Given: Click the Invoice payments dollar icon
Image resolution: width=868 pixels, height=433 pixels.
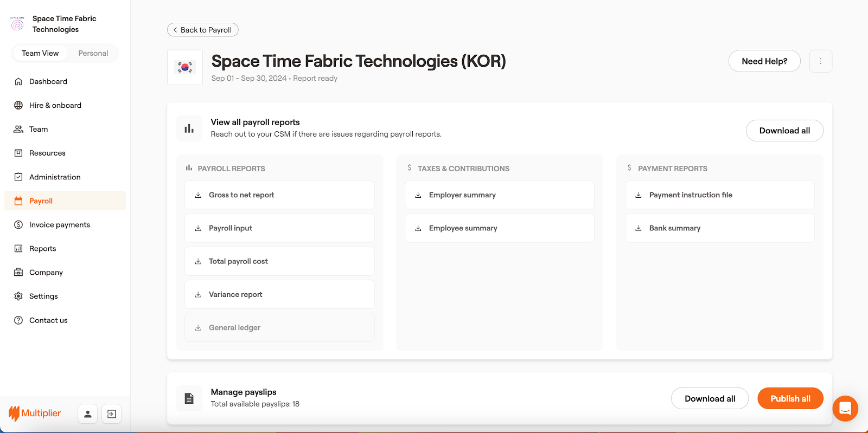Looking at the screenshot, I should coord(18,224).
